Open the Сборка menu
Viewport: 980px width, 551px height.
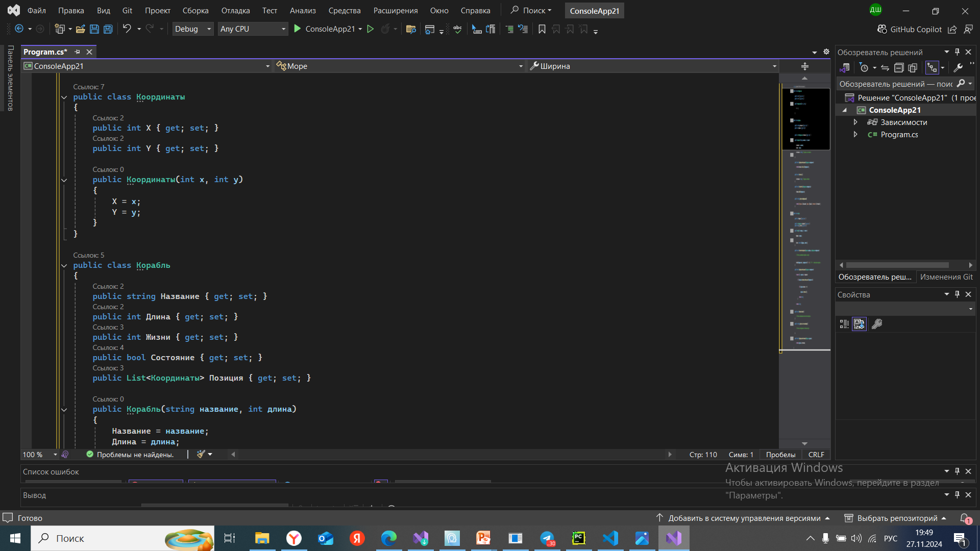tap(195, 11)
